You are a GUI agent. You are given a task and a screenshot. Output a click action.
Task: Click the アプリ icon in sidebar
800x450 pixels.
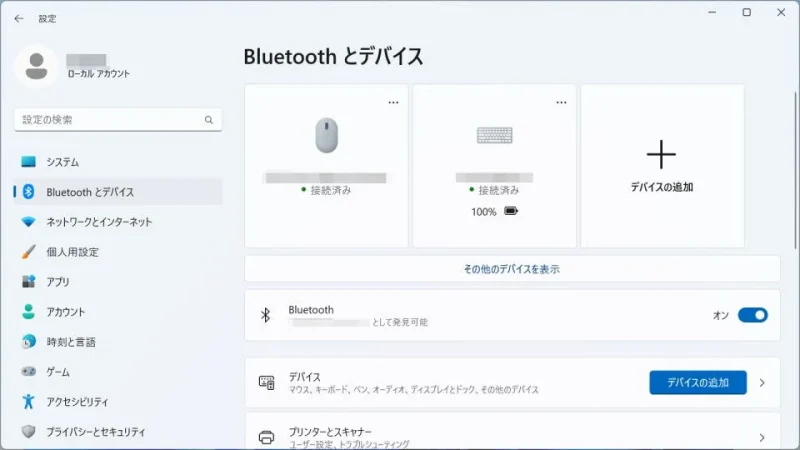29,282
